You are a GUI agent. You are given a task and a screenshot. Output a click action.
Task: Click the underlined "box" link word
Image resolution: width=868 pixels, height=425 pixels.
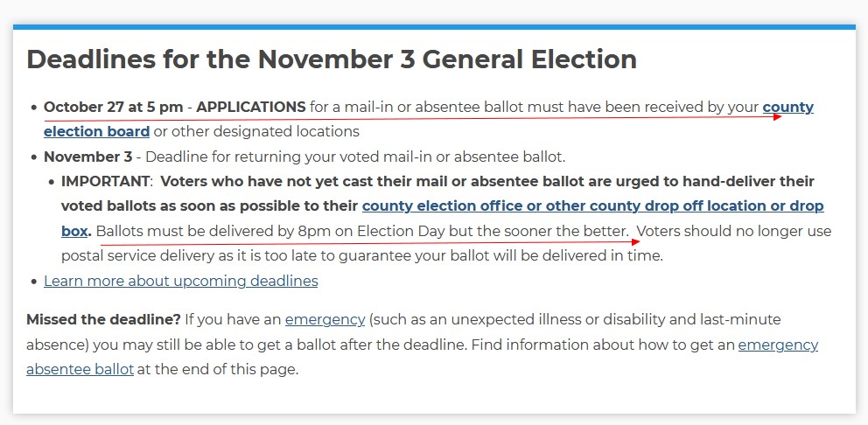click(x=74, y=231)
